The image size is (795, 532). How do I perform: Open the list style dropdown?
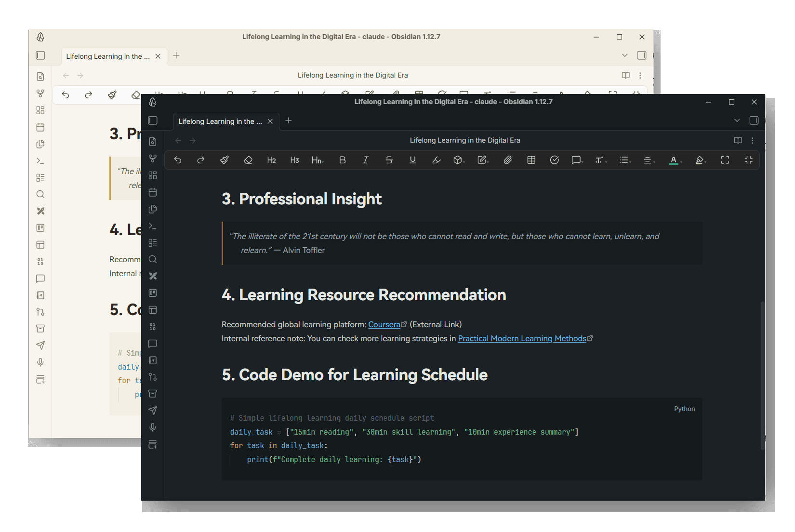[x=625, y=160]
